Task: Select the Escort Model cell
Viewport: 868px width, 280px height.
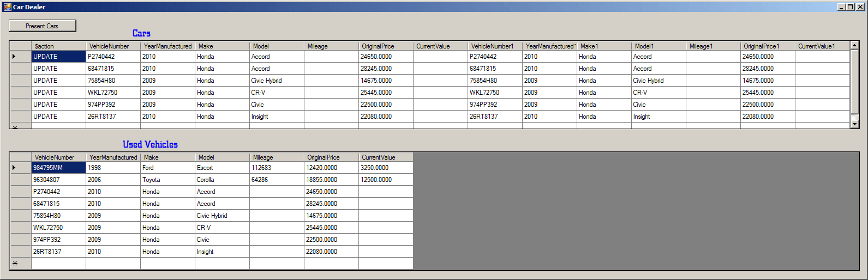Action: click(x=222, y=168)
